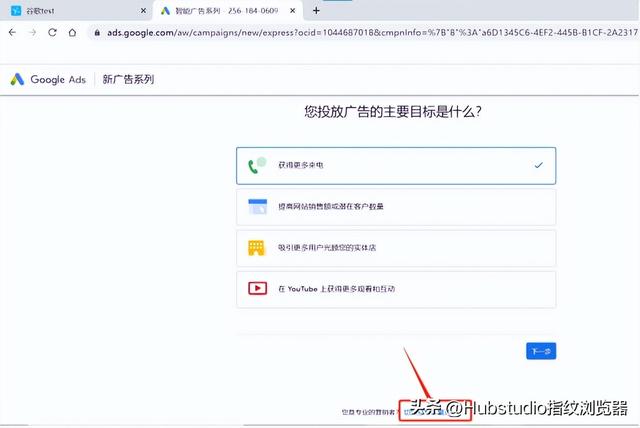Click the green phone icon
This screenshot has width=640, height=428.
pos(257,165)
